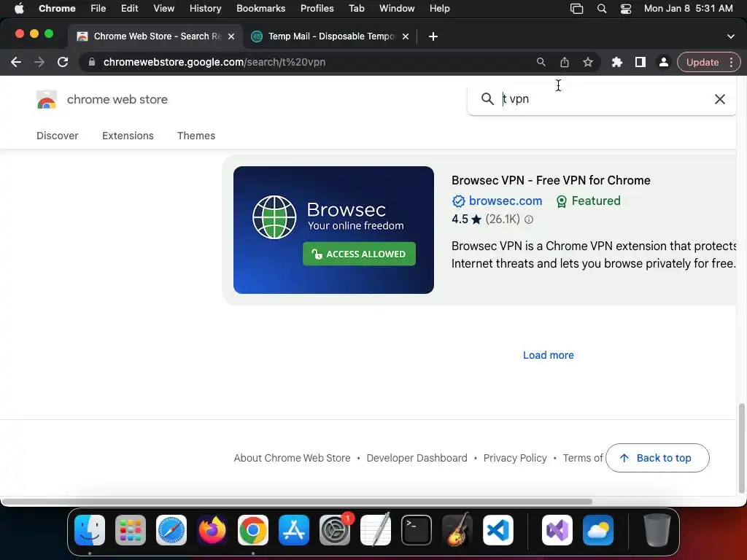Screen dimensions: 747x560
Task: Open Browsec VPN - Free VPN for Chrome title
Action: pyautogui.click(x=551, y=181)
